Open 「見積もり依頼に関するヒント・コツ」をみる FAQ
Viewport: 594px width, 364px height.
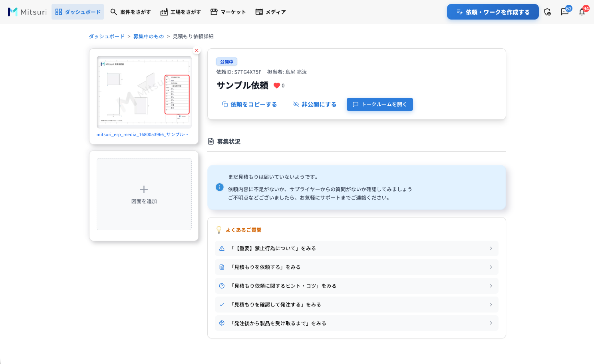pyautogui.click(x=357, y=286)
